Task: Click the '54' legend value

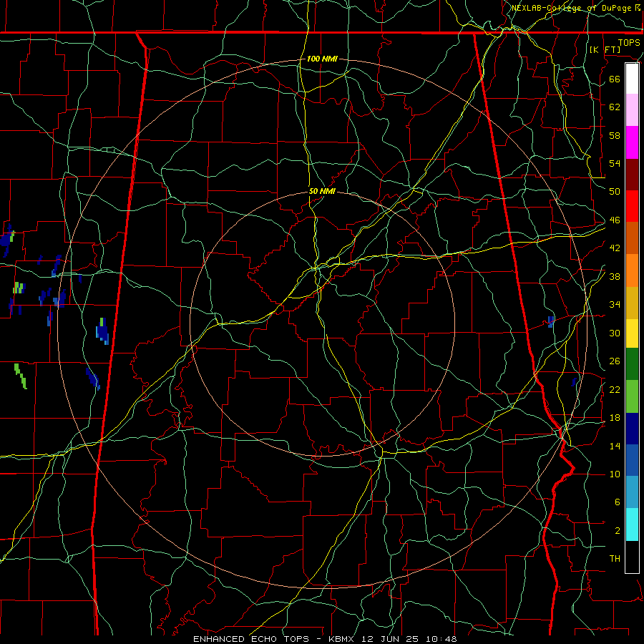Action: (615, 163)
